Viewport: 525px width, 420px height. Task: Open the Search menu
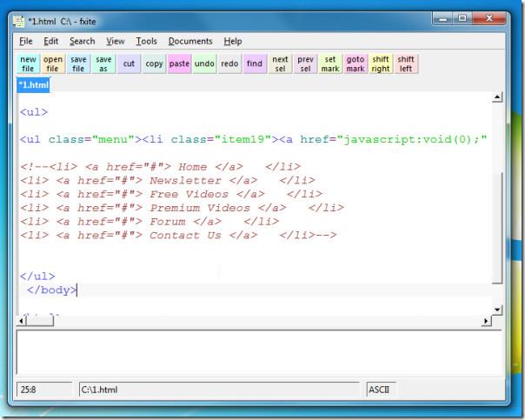click(83, 41)
